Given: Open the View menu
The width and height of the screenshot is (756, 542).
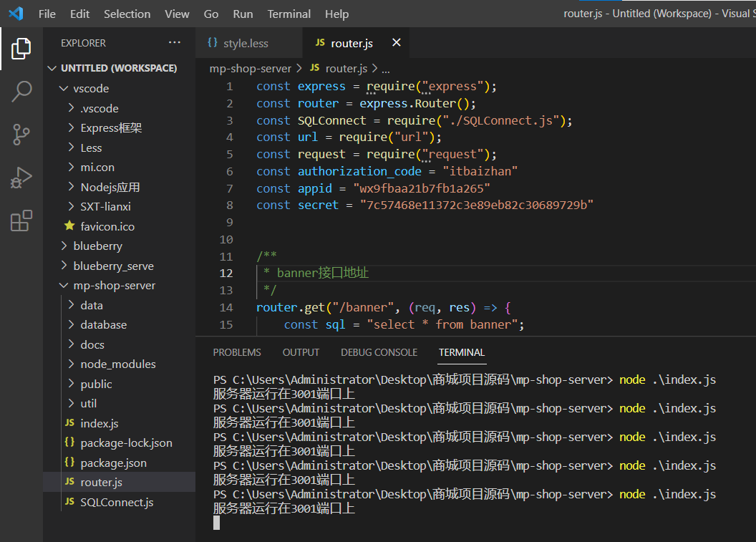Looking at the screenshot, I should coord(177,14).
